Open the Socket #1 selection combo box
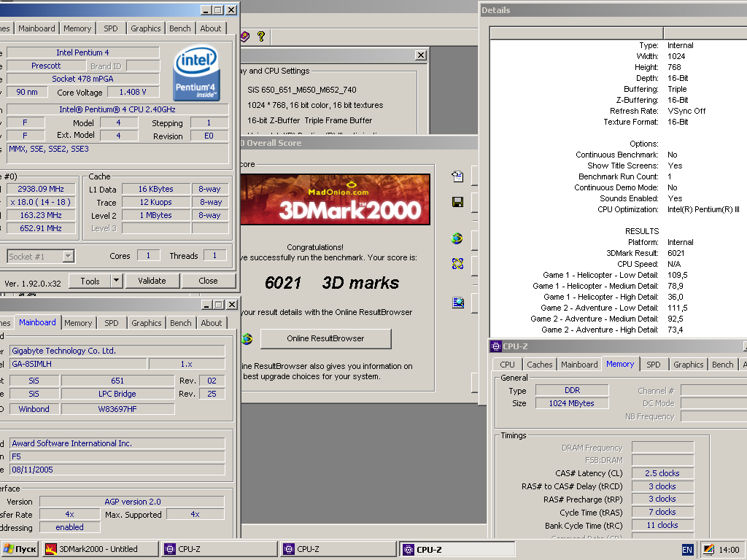This screenshot has height=560, width=747. [x=41, y=256]
